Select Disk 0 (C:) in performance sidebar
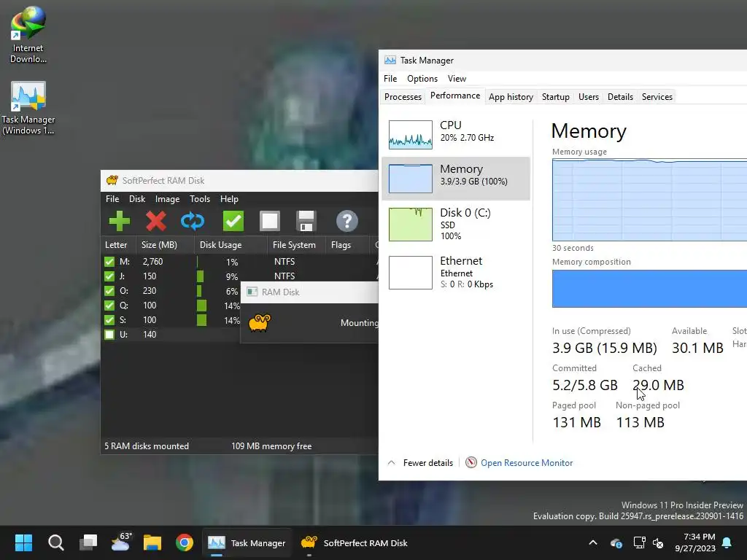This screenshot has height=560, width=747. coord(456,224)
